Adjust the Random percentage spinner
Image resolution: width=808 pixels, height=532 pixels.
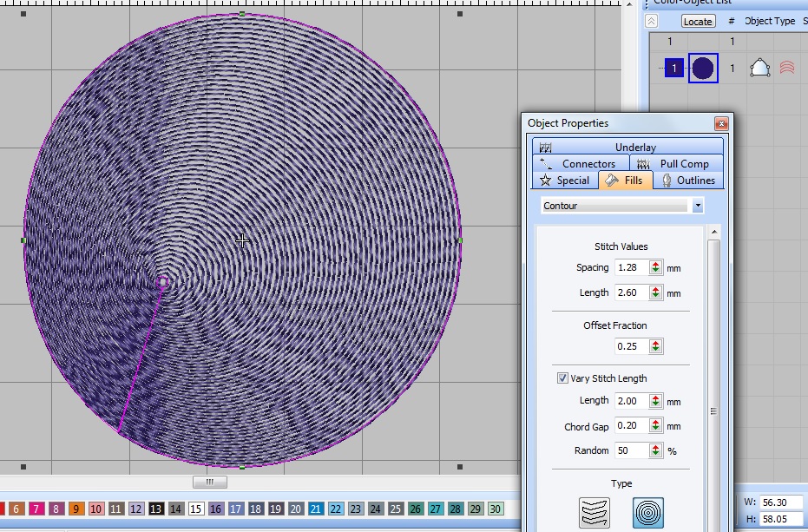pos(655,451)
